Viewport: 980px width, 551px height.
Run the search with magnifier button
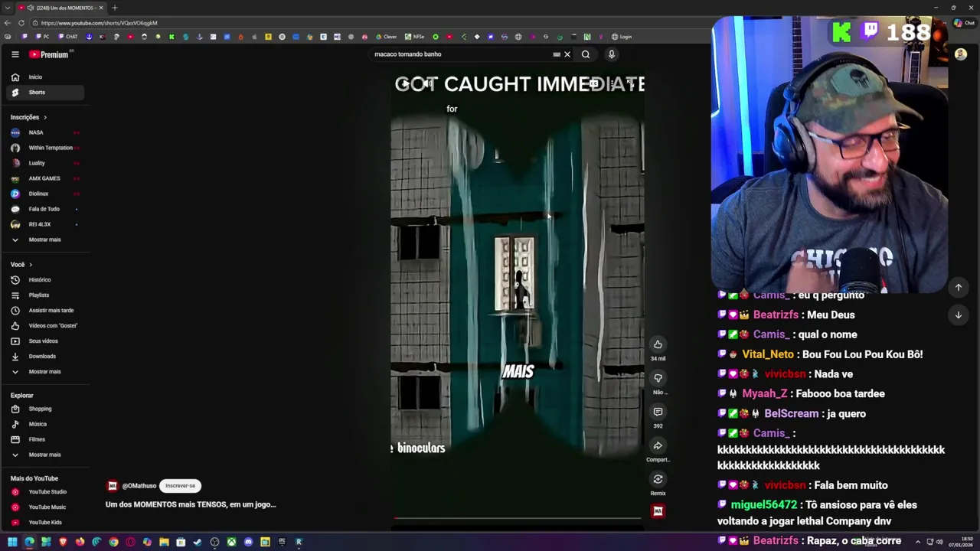pyautogui.click(x=586, y=54)
